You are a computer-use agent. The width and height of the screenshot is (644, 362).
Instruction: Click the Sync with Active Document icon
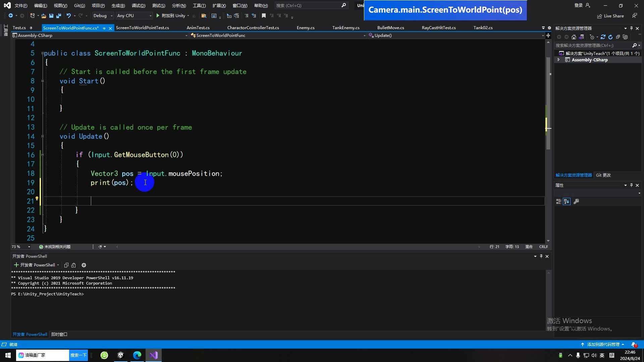tap(603, 37)
